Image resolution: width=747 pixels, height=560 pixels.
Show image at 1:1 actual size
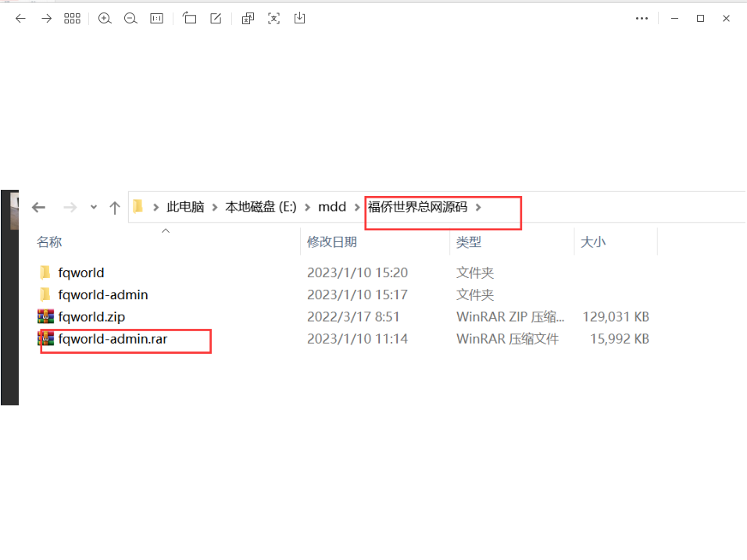tap(156, 18)
